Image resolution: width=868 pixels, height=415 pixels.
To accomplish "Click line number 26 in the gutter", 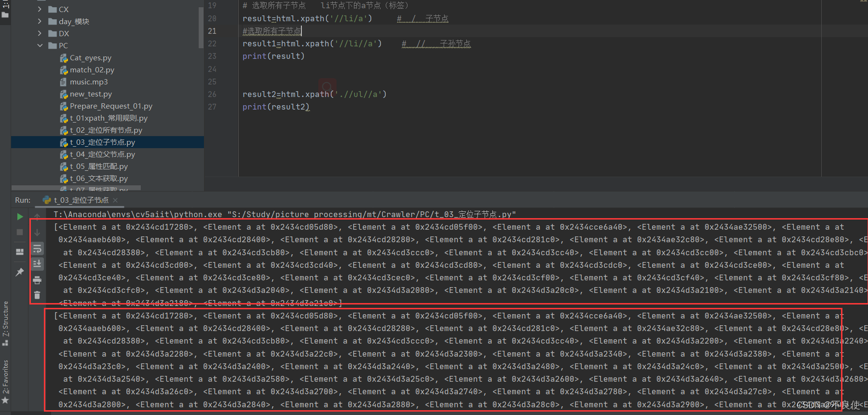I will pyautogui.click(x=212, y=94).
